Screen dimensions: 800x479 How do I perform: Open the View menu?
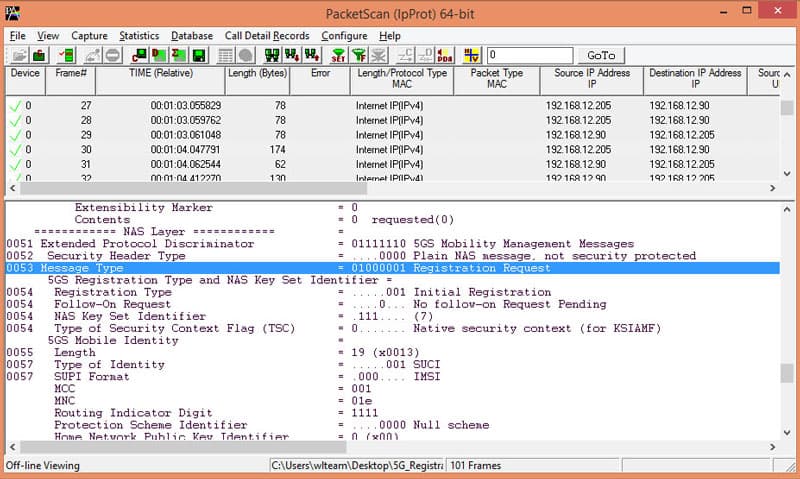[48, 36]
